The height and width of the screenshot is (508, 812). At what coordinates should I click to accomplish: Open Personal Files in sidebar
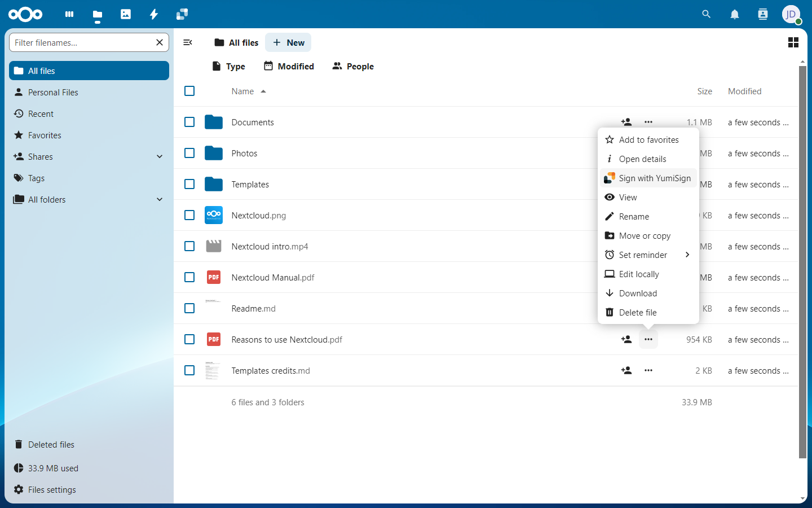89,92
